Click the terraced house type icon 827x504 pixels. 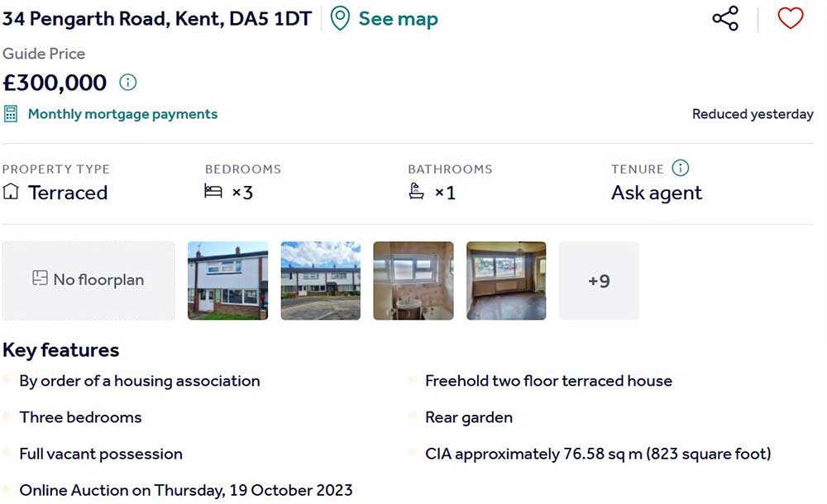pyautogui.click(x=11, y=193)
